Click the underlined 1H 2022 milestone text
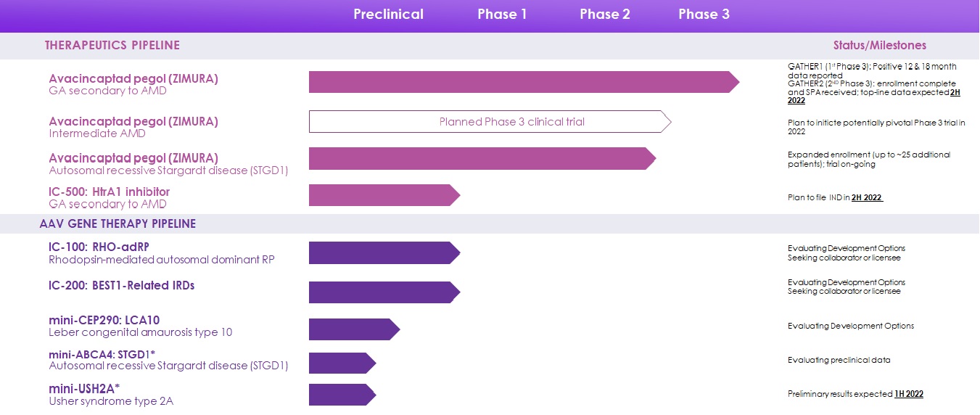 [909, 394]
